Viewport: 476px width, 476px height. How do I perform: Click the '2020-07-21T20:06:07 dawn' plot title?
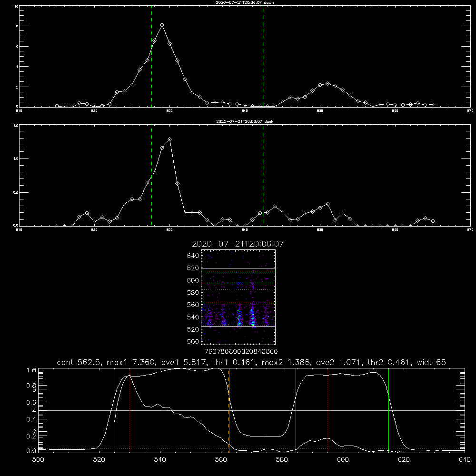click(x=245, y=2)
